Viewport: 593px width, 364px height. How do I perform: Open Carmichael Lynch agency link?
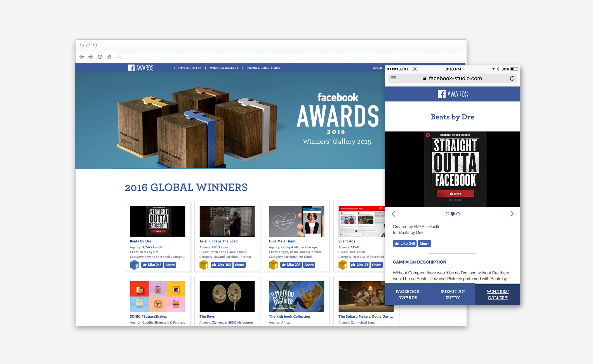(x=363, y=322)
